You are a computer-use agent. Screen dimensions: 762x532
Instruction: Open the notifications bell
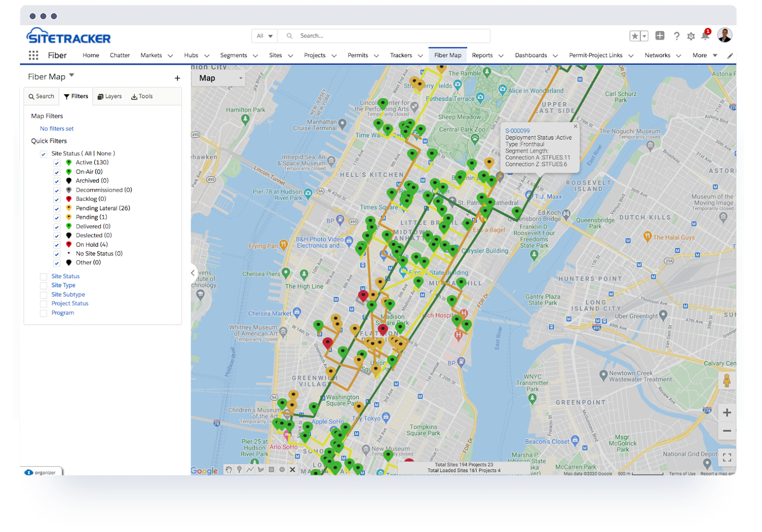705,35
